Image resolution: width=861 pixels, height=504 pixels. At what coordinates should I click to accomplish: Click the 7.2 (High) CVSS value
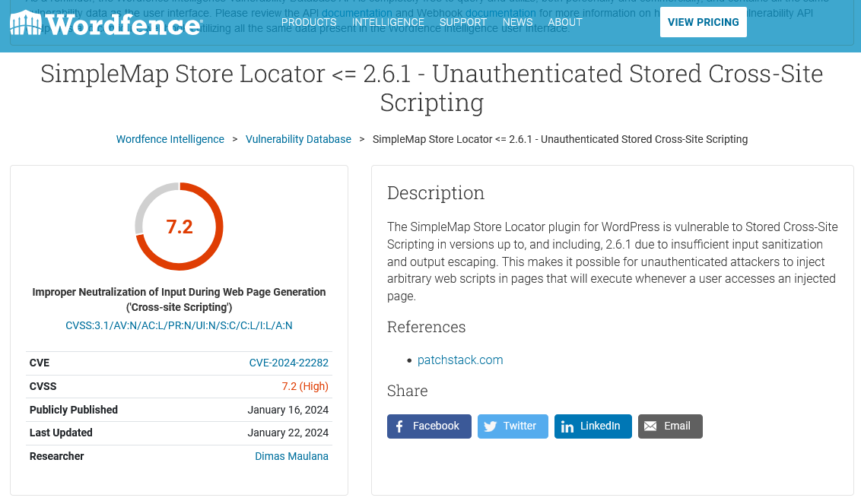point(305,386)
